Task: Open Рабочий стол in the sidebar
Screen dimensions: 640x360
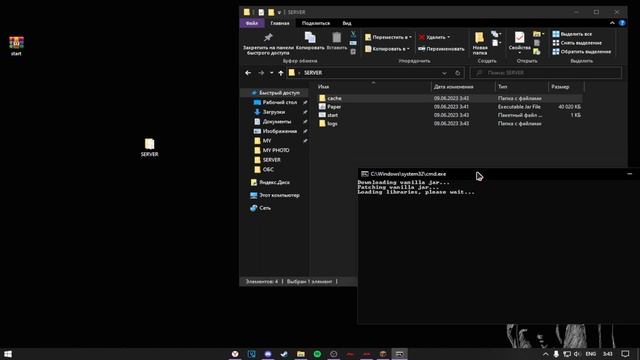Action: pos(280,102)
